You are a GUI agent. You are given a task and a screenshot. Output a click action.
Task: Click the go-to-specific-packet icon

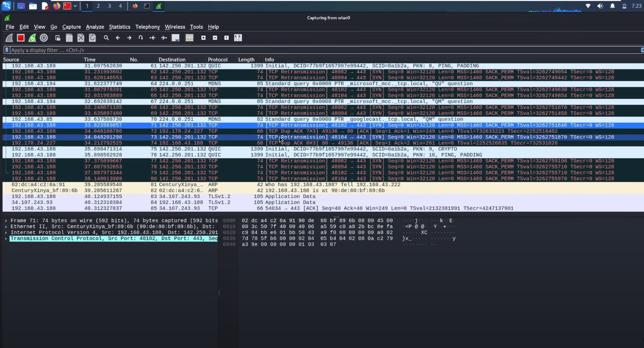(141, 38)
